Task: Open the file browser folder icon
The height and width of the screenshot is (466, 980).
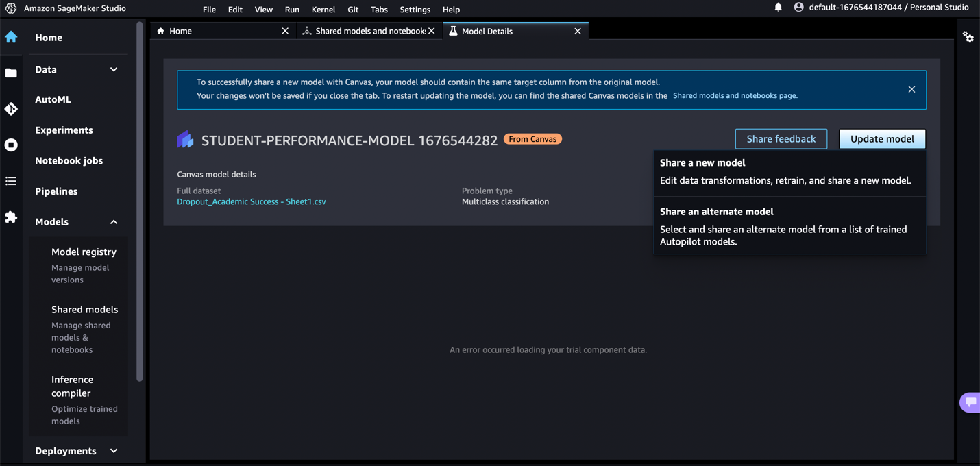Action: click(x=11, y=73)
